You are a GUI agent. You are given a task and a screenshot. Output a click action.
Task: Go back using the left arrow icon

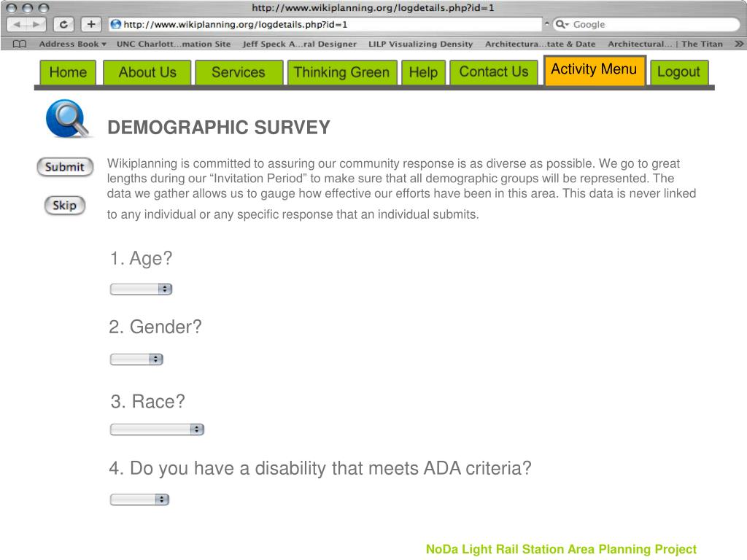[18, 24]
